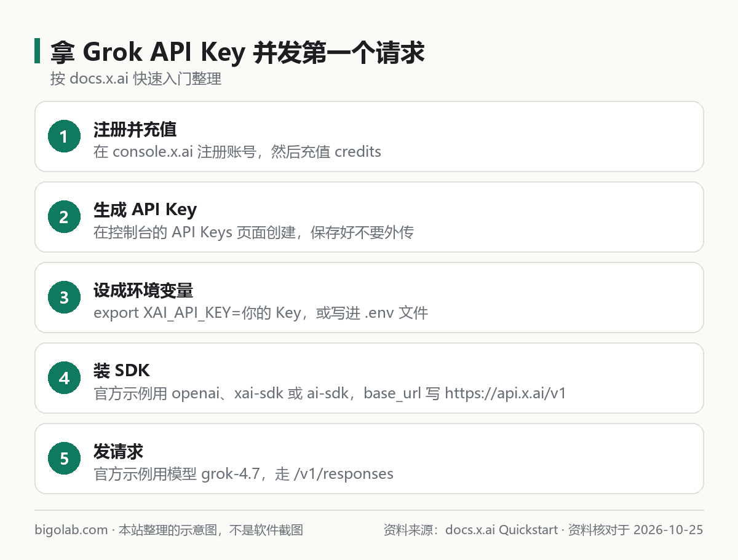Click subtitle "按 docs.x.ai 快速入门整理"
This screenshot has width=738, height=560.
(x=135, y=79)
